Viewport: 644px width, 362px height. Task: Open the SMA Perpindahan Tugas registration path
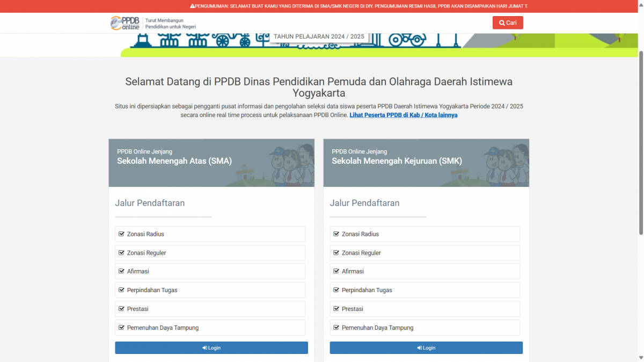pos(210,290)
